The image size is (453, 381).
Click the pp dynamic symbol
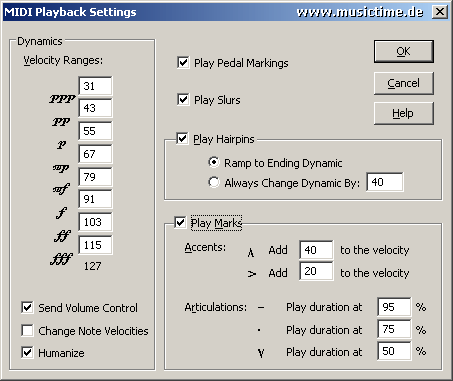click(x=61, y=122)
